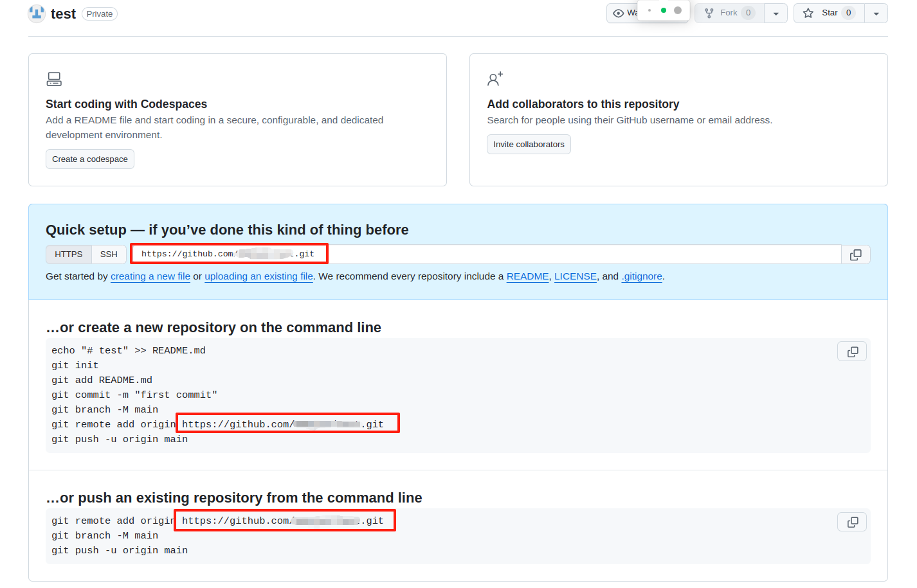This screenshot has height=588, width=917.
Task: Click the Add collaborators to this repository heading
Action: tap(583, 104)
